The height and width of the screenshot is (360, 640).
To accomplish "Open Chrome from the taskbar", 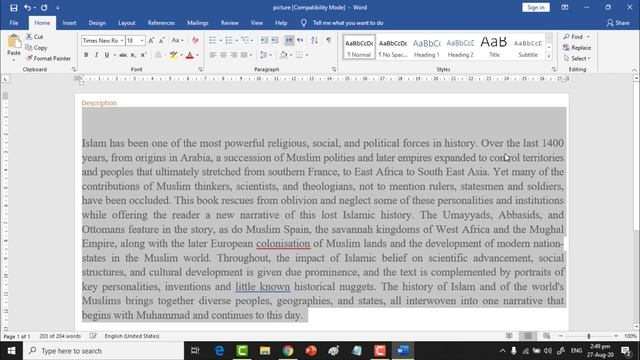I will coord(288,351).
